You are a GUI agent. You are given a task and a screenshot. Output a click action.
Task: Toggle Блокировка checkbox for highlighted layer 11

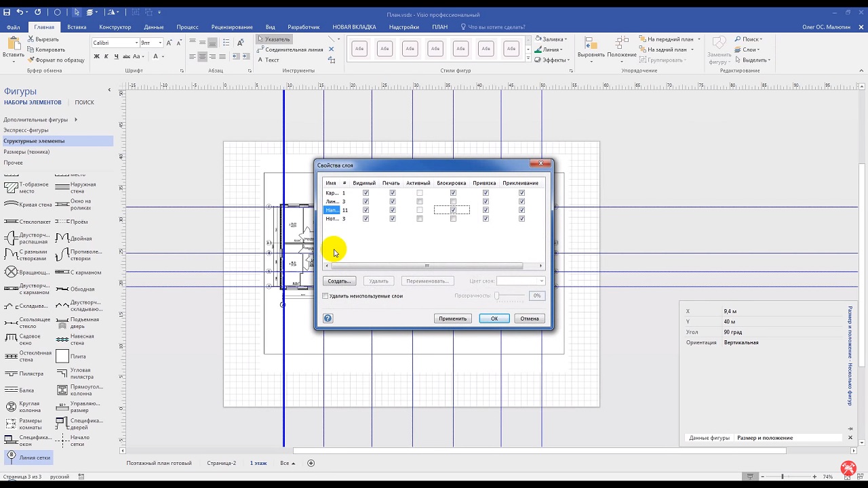coord(453,210)
